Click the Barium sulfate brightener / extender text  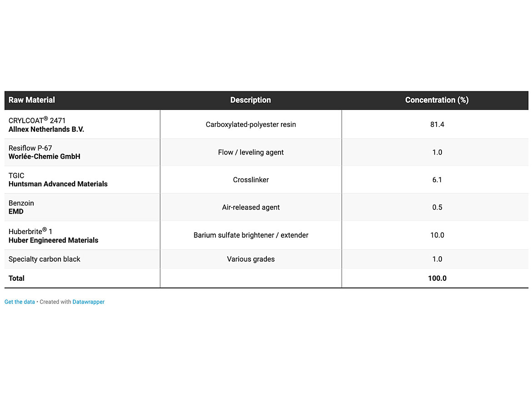coord(251,235)
